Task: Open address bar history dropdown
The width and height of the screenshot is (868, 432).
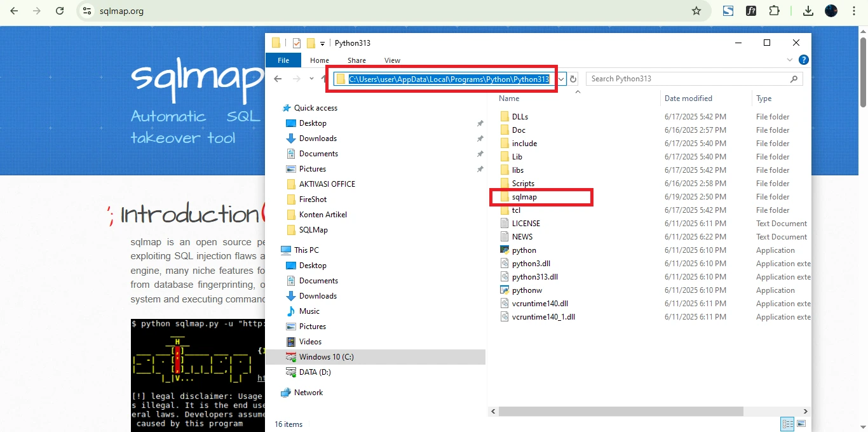Action: (x=562, y=79)
